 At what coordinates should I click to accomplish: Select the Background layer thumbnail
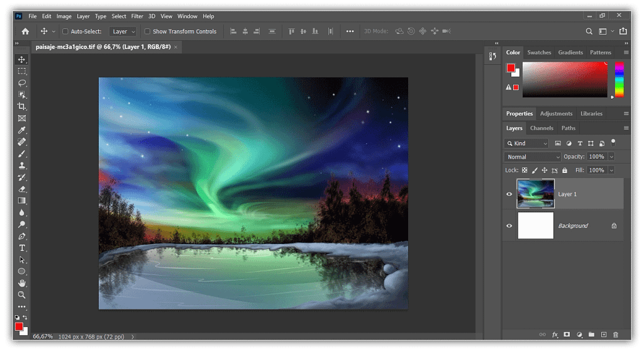coord(535,226)
